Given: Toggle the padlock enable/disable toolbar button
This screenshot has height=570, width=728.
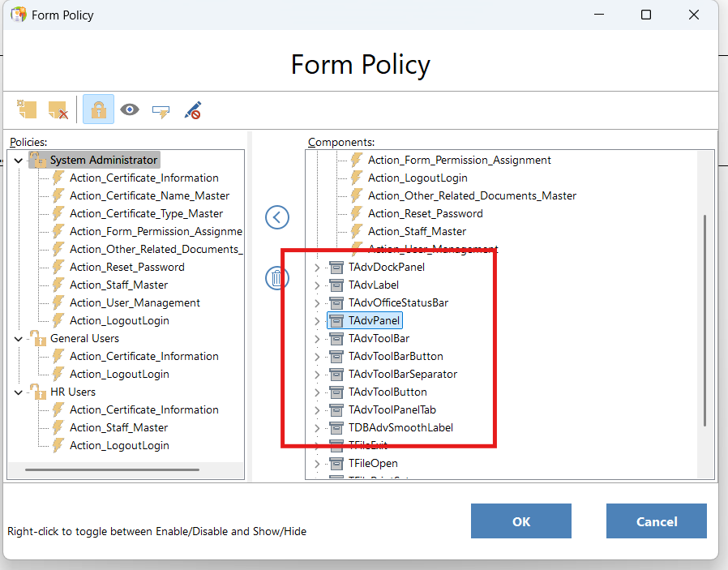Looking at the screenshot, I should tap(98, 109).
